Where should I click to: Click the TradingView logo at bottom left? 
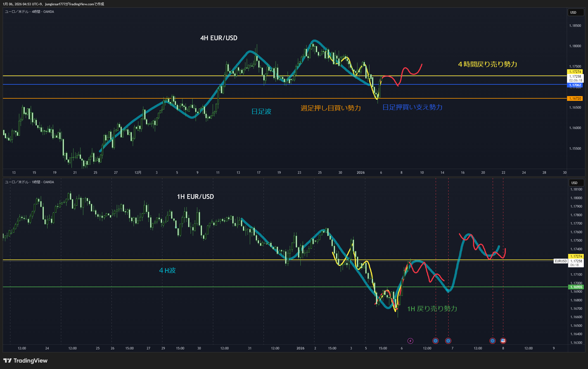(25, 361)
